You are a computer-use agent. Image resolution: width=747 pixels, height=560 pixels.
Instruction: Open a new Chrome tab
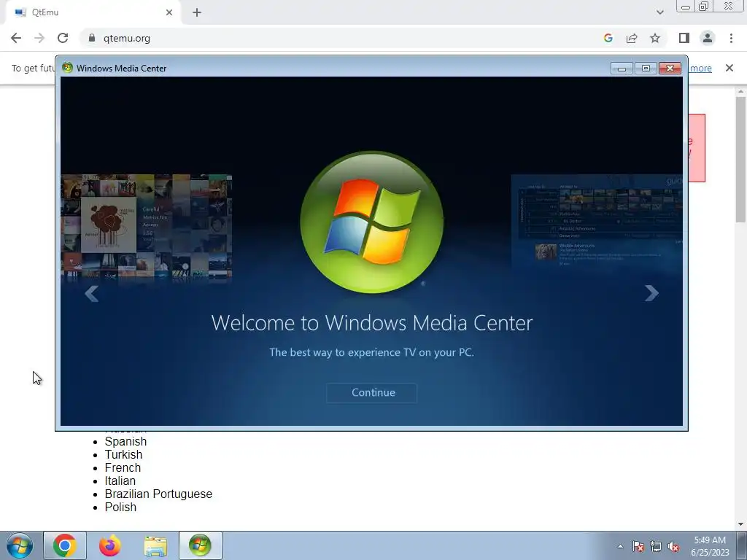[197, 12]
